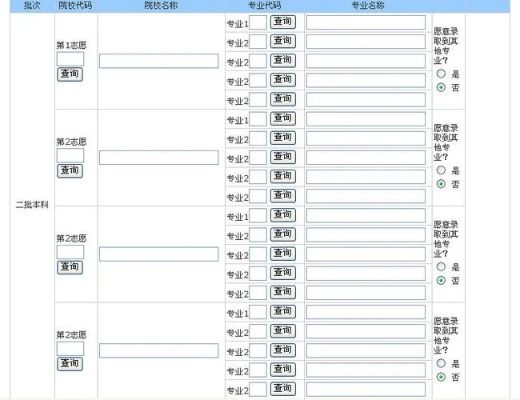This screenshot has height=400, width=520.
Task: Click 专业1 name field in first 第2志愿 block
Action: [366, 119]
